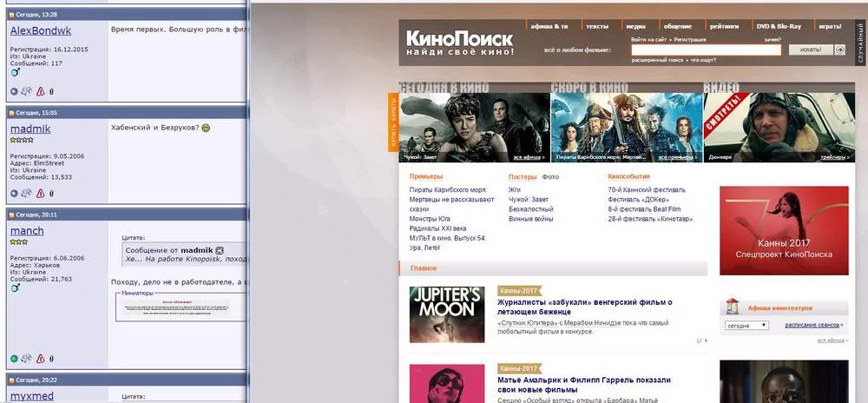Click the vertical СЛУЧАЙНЫЙ button
This screenshot has height=403, width=868.
pos(861,43)
